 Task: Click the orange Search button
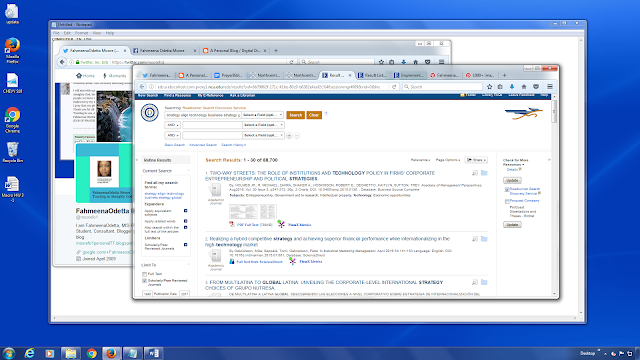point(296,115)
